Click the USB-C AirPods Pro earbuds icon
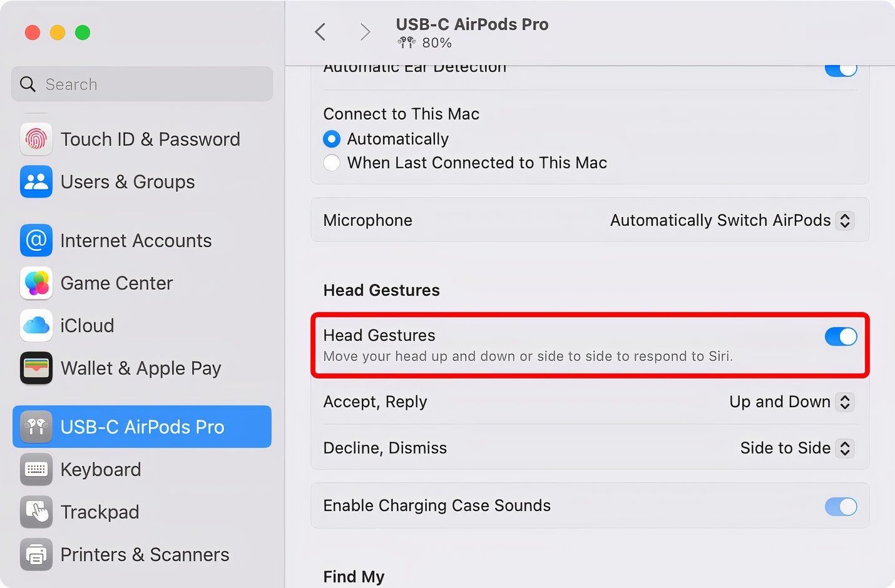895x588 pixels. click(36, 427)
